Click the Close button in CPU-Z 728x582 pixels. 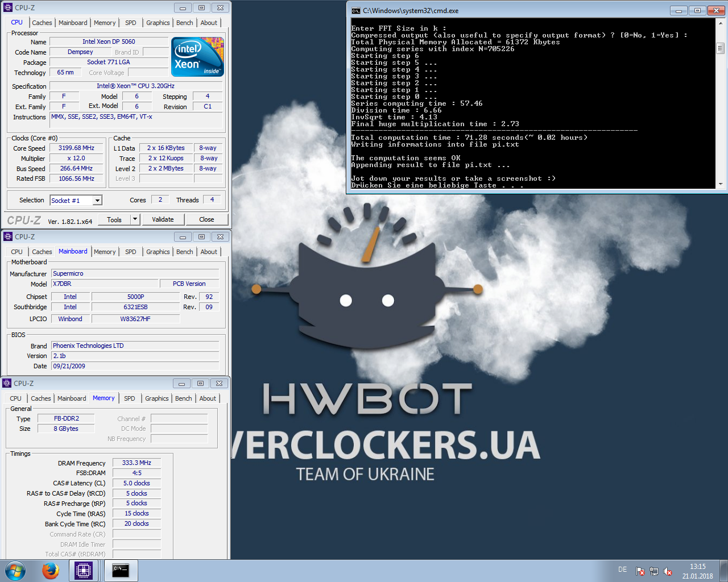coord(206,219)
